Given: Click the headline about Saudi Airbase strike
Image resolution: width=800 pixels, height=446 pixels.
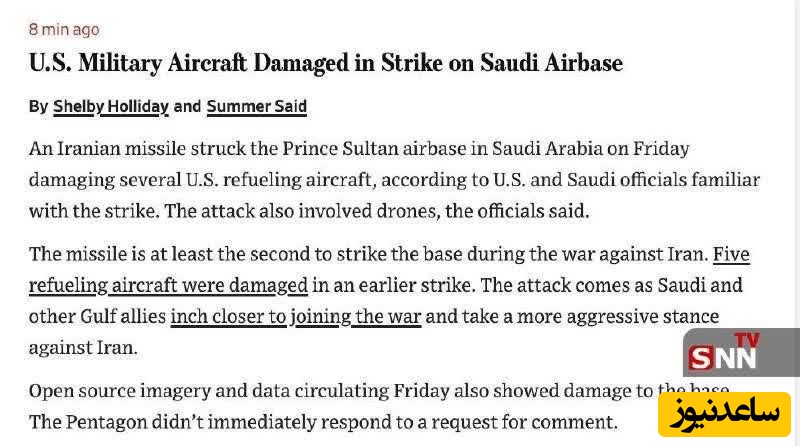Looking at the screenshot, I should point(325,64).
